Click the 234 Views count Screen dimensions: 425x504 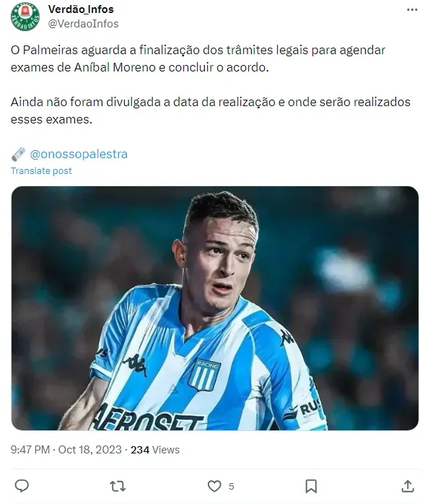point(155,450)
